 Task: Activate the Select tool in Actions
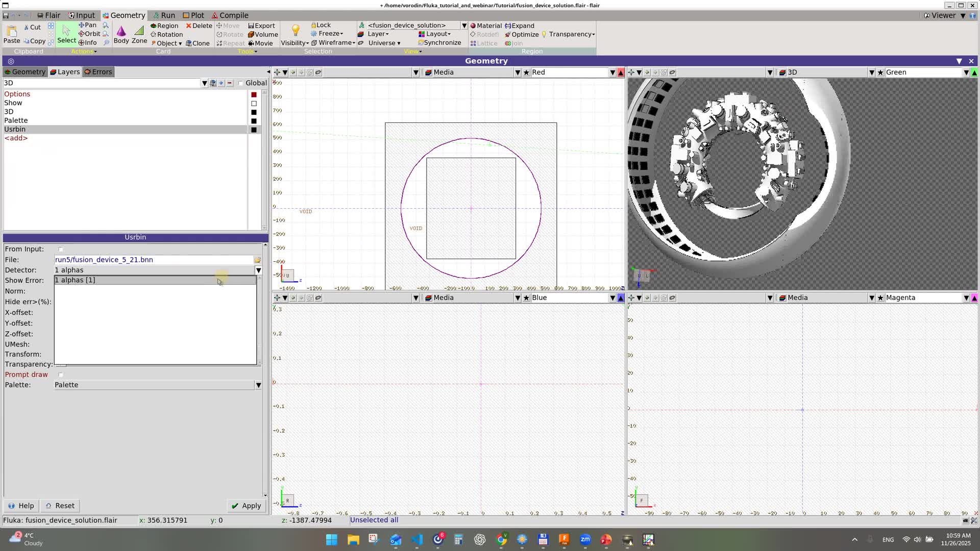coord(66,34)
